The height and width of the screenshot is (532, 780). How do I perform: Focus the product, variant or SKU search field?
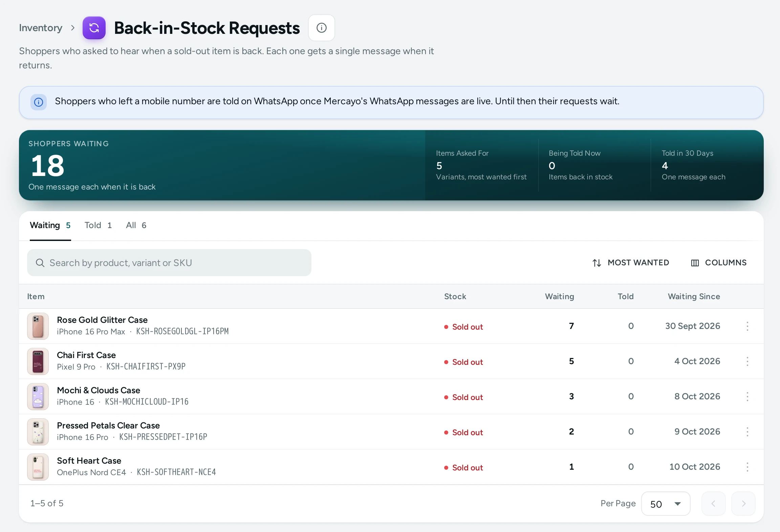(169, 263)
